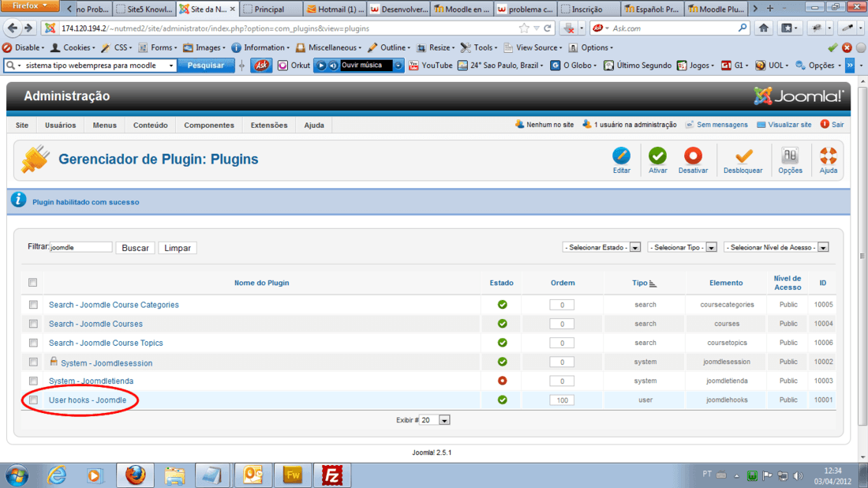Expand the Information developer toolbar dropdown
868x488 pixels.
260,47
